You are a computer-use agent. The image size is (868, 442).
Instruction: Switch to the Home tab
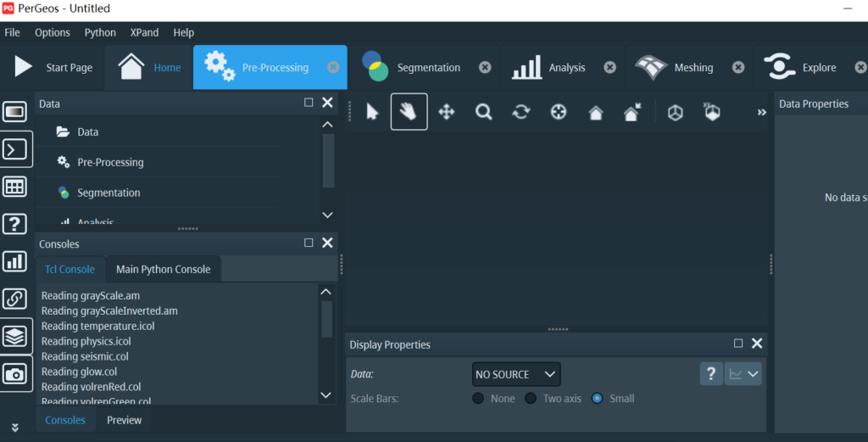pyautogui.click(x=149, y=67)
